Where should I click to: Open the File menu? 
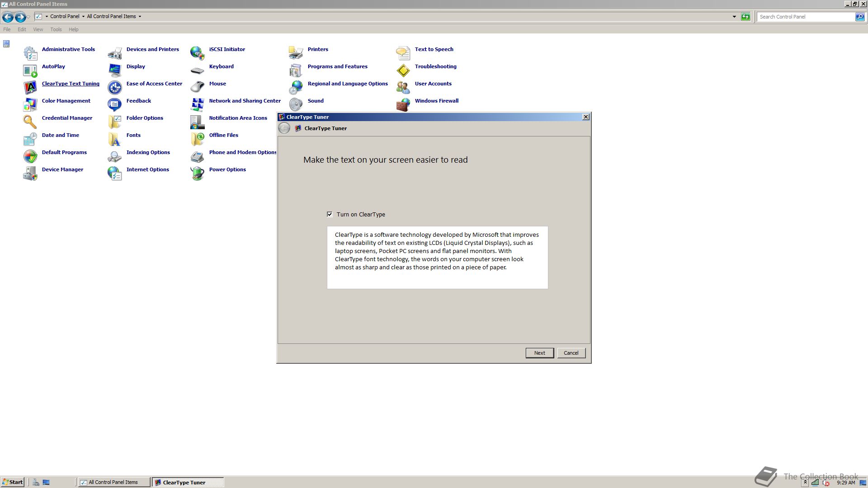7,29
